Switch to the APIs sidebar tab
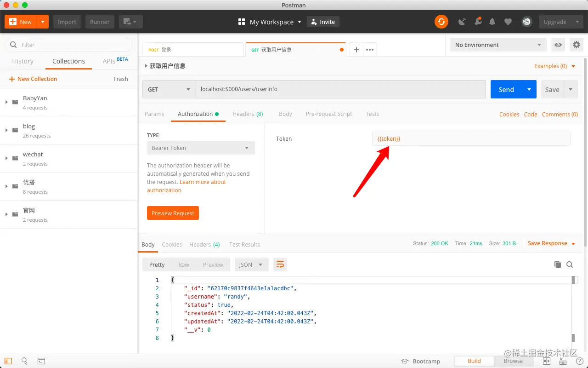Image resolution: width=588 pixels, height=368 pixels. pos(115,61)
